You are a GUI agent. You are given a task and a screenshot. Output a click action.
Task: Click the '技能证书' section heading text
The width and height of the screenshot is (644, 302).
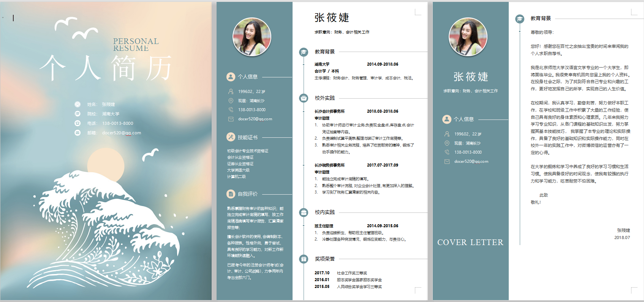point(248,137)
